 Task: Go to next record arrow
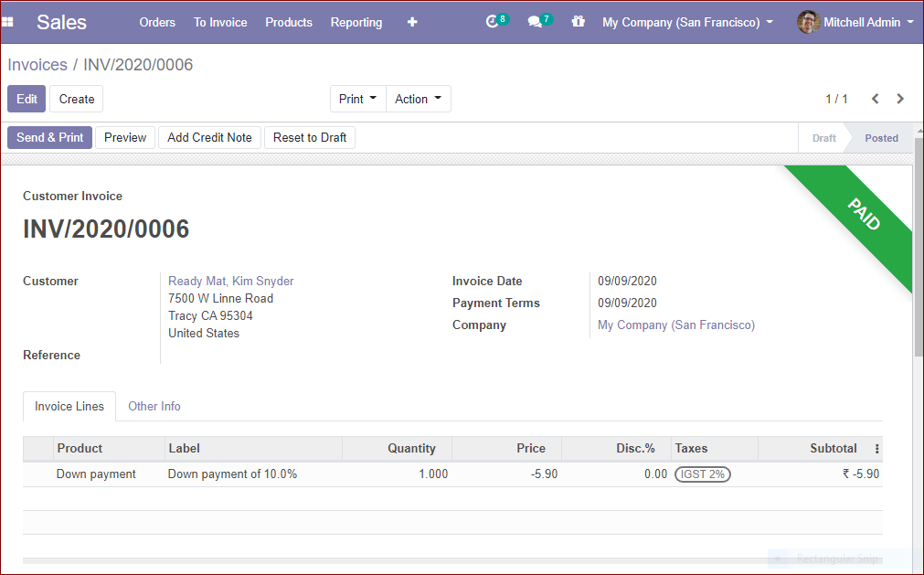click(x=900, y=99)
